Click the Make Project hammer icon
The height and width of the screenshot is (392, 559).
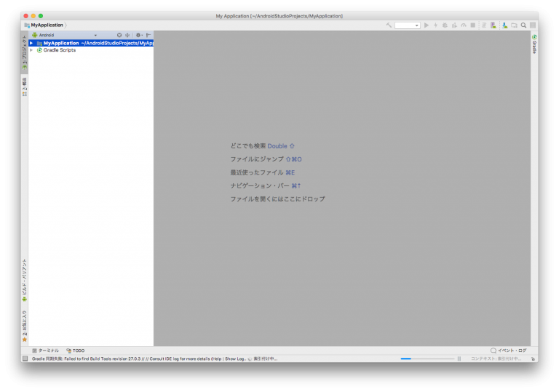pyautogui.click(x=389, y=25)
